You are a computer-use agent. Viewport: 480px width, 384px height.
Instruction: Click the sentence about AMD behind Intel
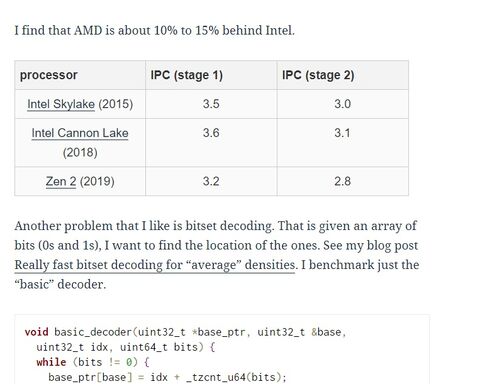[x=155, y=31]
